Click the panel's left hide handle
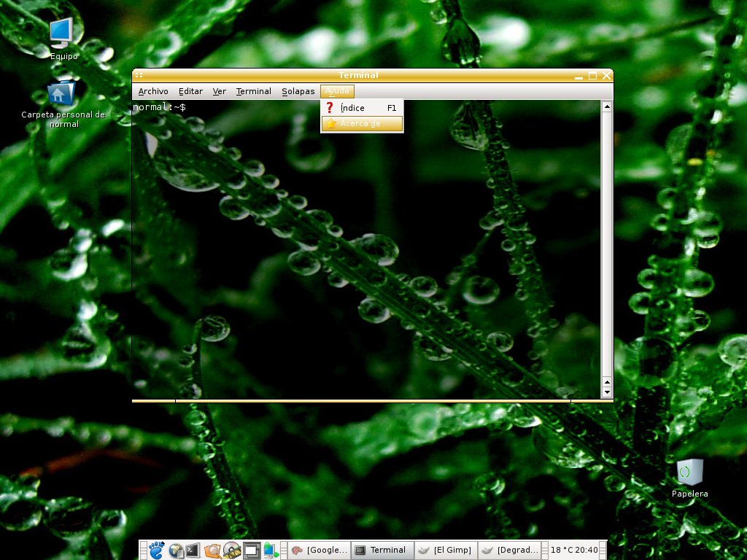 click(143, 550)
